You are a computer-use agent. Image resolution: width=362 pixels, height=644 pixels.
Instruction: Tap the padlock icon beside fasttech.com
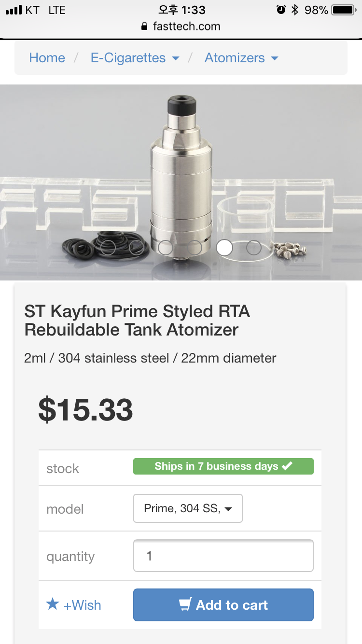click(144, 27)
